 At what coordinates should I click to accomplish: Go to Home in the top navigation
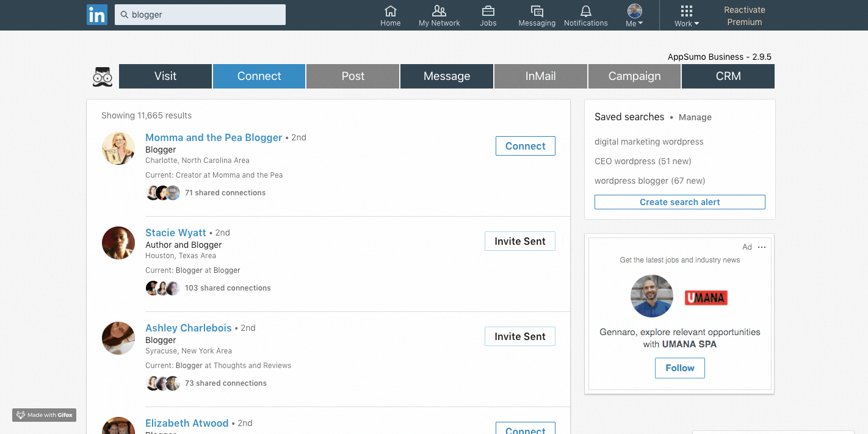pos(391,16)
